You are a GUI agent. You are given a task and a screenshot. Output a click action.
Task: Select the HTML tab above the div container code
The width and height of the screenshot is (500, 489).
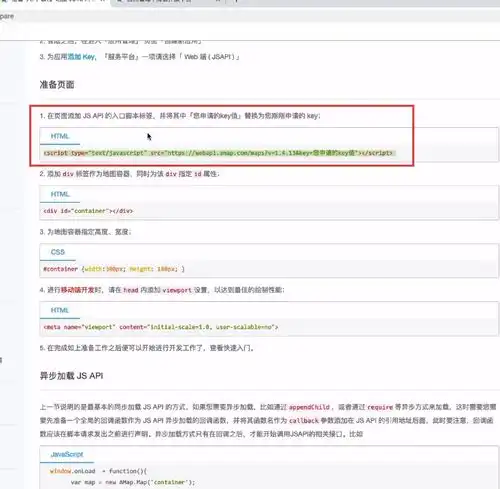click(x=60, y=194)
